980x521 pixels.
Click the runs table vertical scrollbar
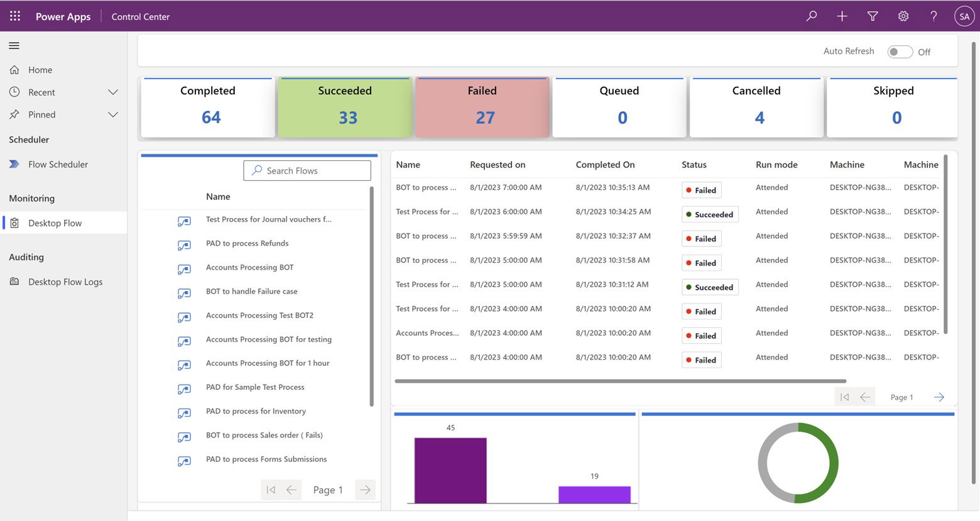point(945,244)
